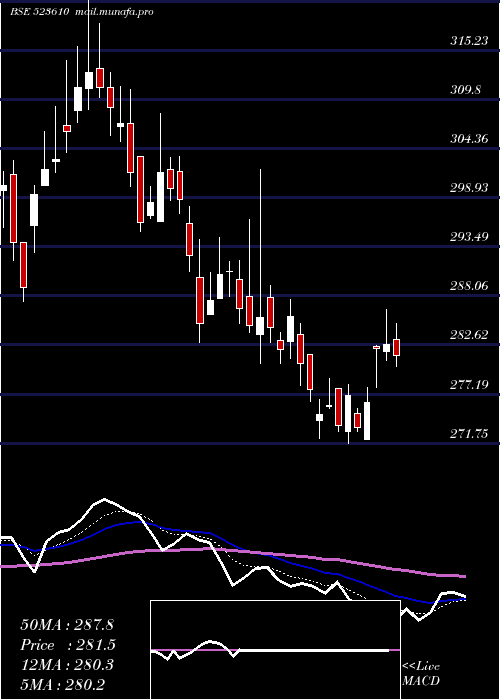Click the 298.93 price level label
Screen dimensions: 500x700
469,188
